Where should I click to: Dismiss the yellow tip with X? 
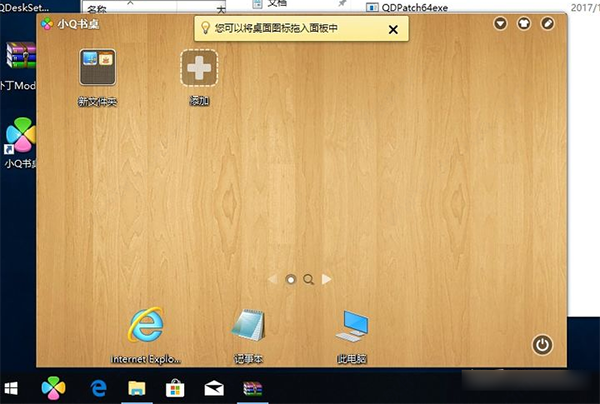click(x=393, y=29)
